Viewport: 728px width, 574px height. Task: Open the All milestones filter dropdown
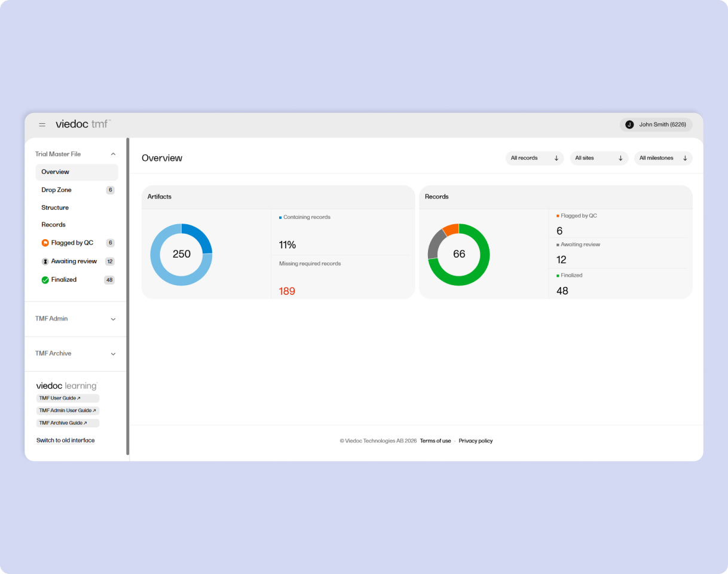point(663,158)
